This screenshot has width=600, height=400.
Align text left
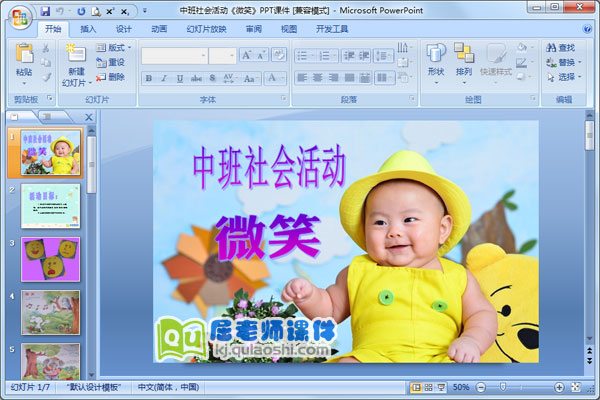coord(302,78)
